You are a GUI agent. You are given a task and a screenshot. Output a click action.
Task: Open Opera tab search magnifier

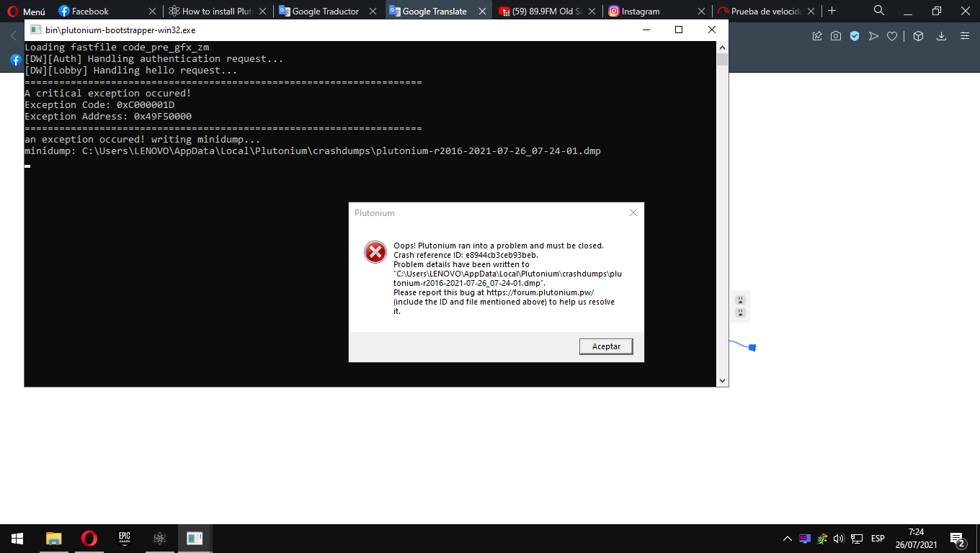pos(879,10)
